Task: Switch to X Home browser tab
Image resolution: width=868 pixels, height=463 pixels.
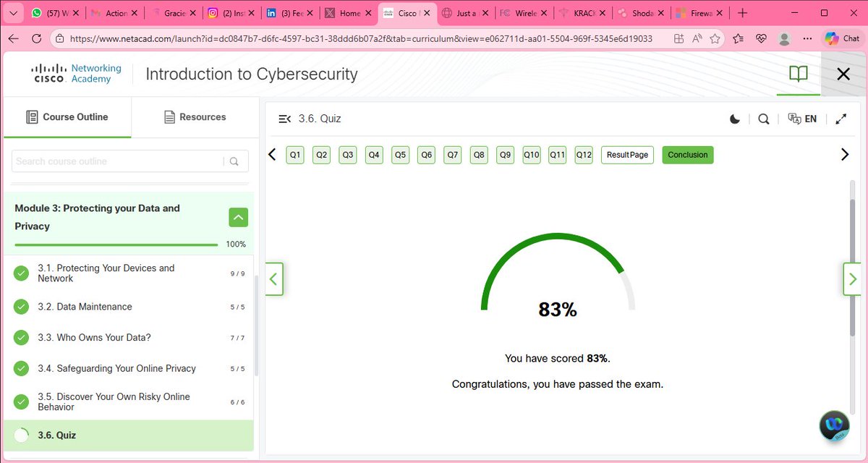Action: tap(347, 13)
